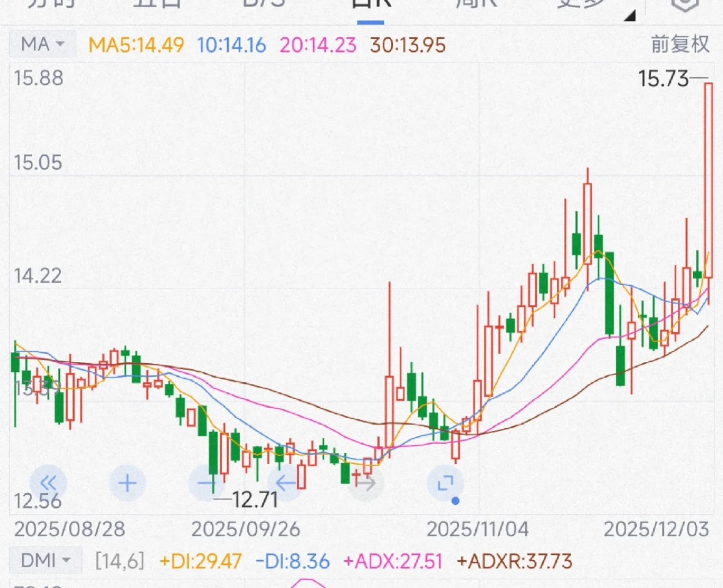Tap the 前复权 adjustment button

coord(681,44)
